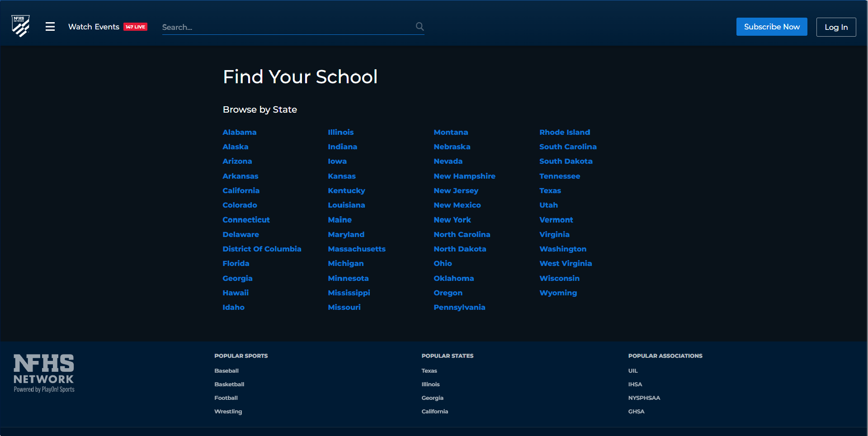Click NYSPHSAA under Popular Associations

tap(644, 398)
